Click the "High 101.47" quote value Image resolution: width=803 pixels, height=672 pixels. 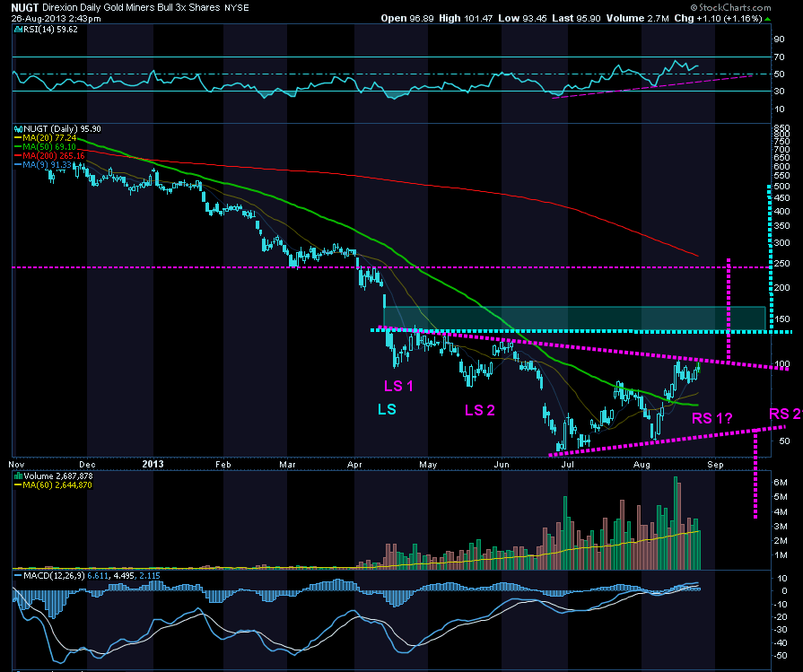[x=466, y=19]
